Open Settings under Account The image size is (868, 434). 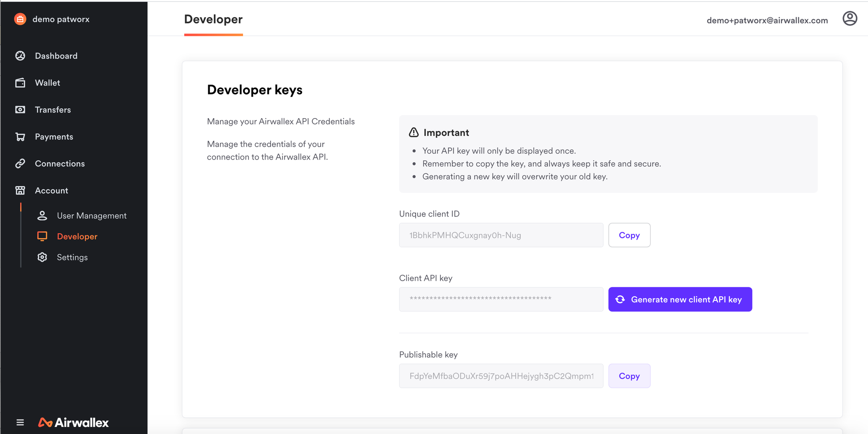point(72,257)
